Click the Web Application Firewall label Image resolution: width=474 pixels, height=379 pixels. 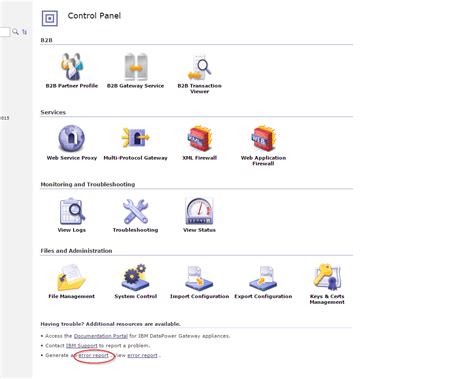point(263,160)
